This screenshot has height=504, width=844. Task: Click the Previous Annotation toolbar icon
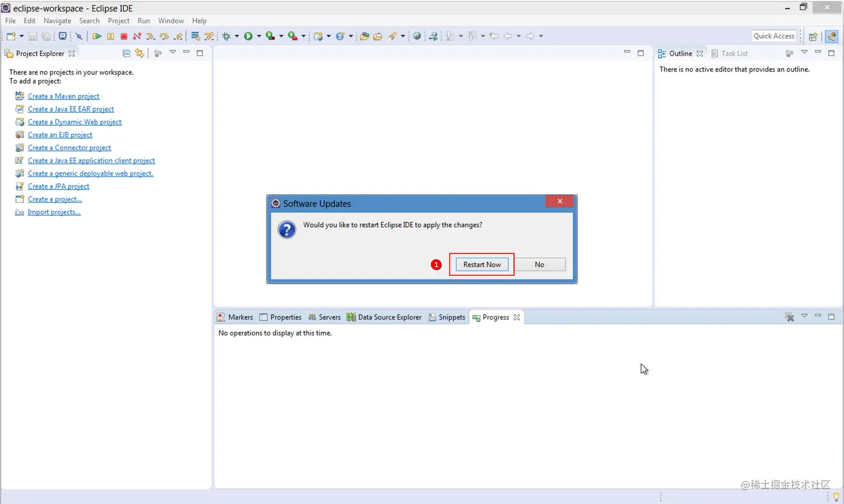pyautogui.click(x=471, y=36)
